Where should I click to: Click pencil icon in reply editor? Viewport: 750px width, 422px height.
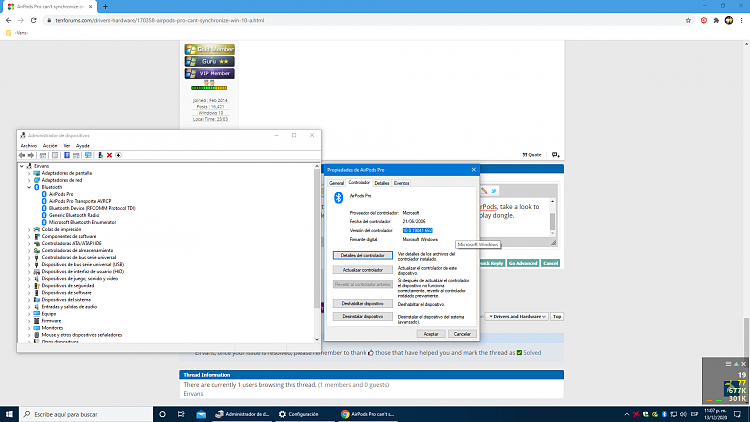[484, 190]
